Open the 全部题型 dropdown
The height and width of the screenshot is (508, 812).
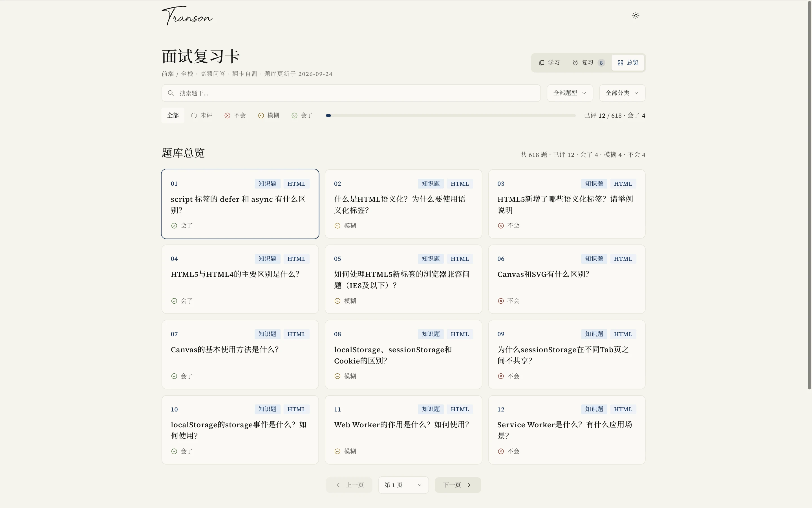(x=570, y=93)
